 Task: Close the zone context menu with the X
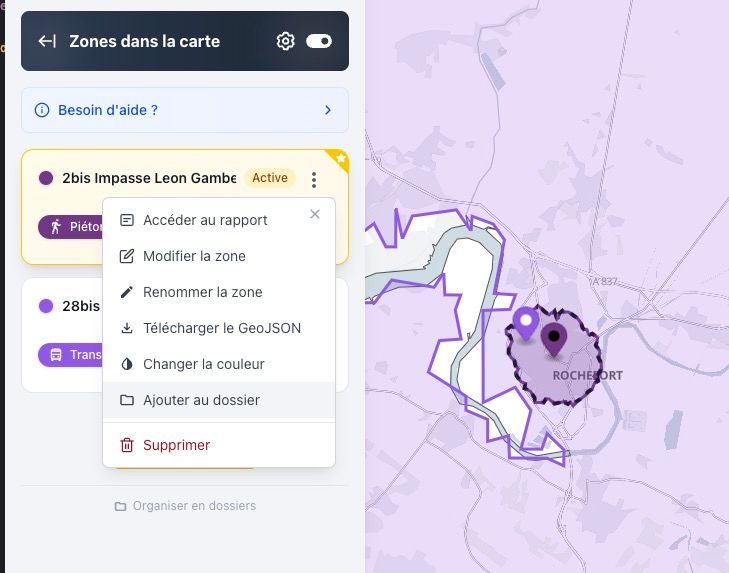click(x=315, y=214)
